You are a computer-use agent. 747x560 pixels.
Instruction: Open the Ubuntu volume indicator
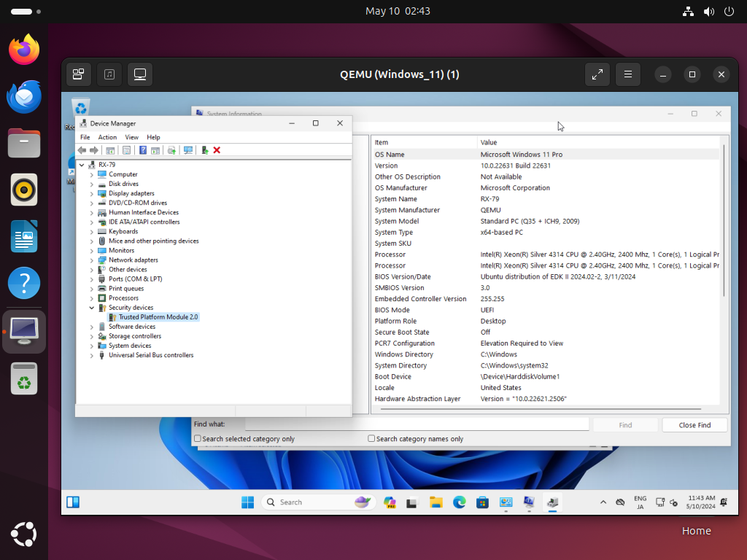click(709, 12)
